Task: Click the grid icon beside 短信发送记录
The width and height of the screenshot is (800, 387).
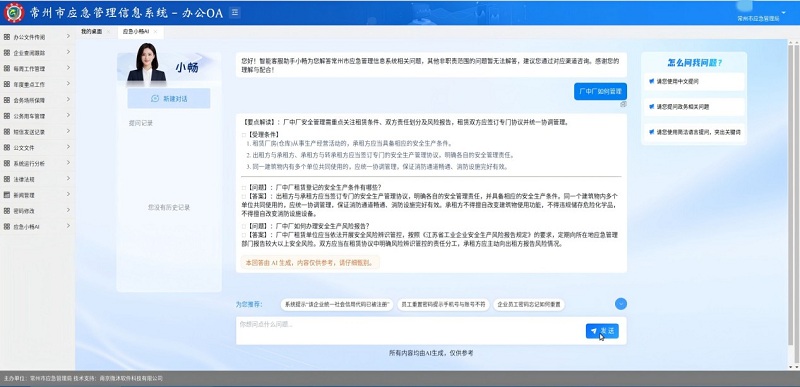Action: click(7, 132)
